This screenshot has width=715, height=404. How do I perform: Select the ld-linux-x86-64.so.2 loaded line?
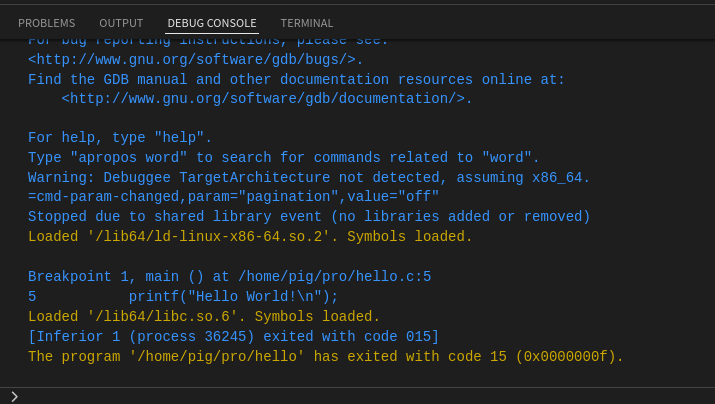(x=250, y=236)
